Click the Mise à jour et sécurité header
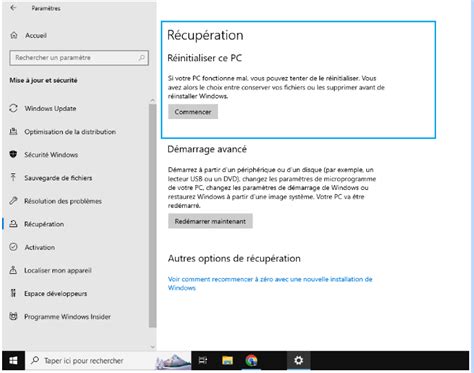The image size is (474, 373). pos(43,80)
